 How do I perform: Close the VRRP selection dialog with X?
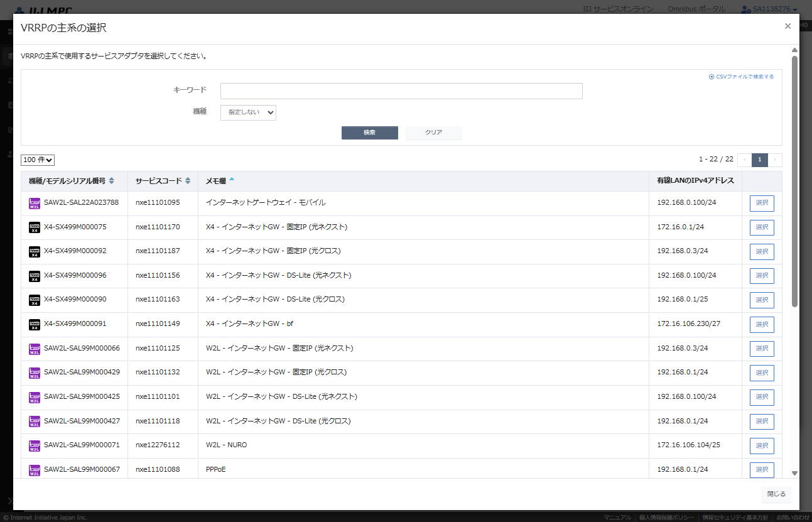point(788,26)
